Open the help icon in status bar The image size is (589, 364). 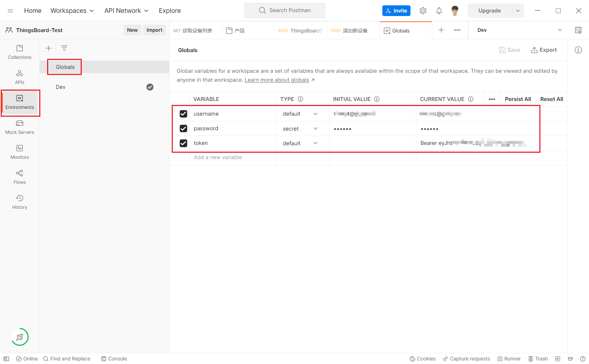click(x=583, y=359)
